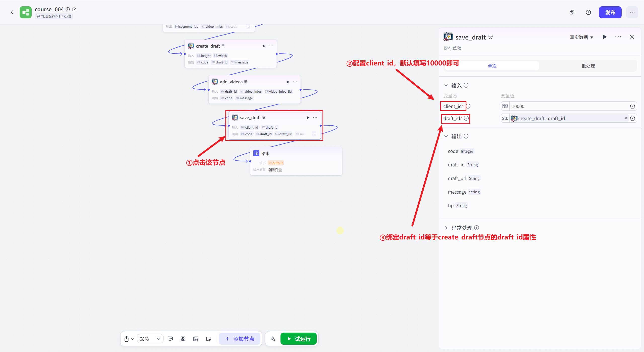Run the create_draft node via its play icon
The width and height of the screenshot is (644, 352).
264,46
